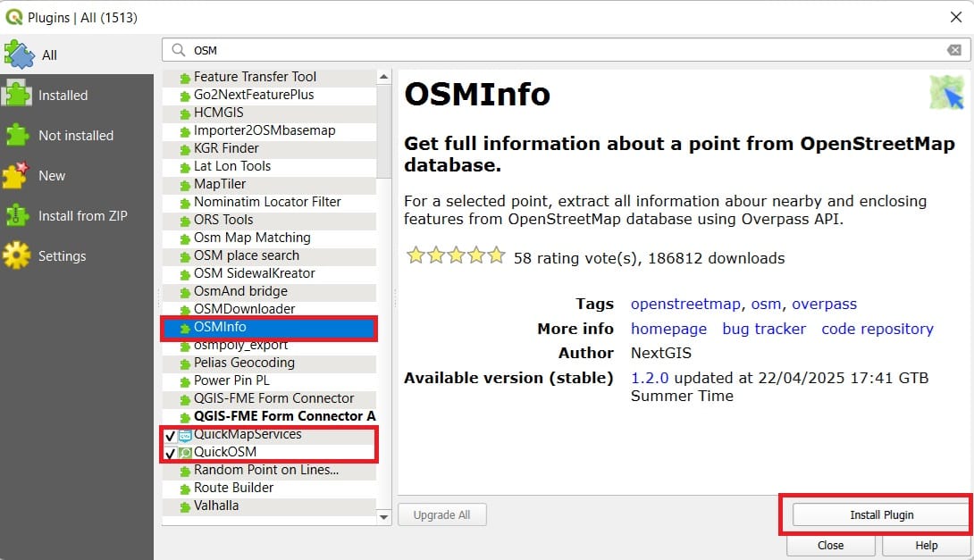
Task: Select Osm Map Matching row
Action: [269, 238]
